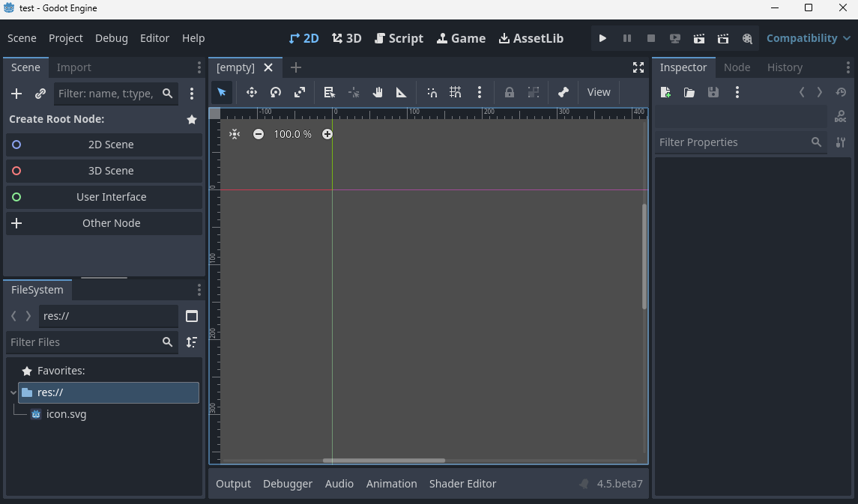Open the Compatibility renderer dropdown
Screen dimensions: 858x504
coord(809,38)
